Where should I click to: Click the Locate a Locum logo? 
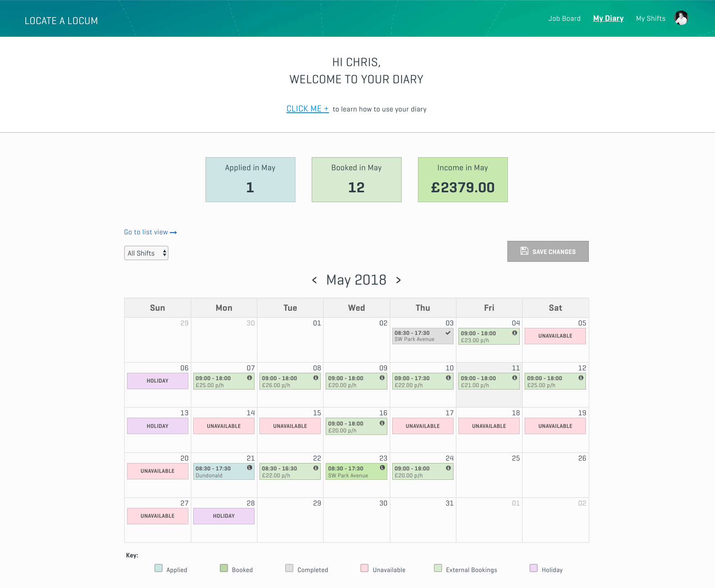coord(61,21)
